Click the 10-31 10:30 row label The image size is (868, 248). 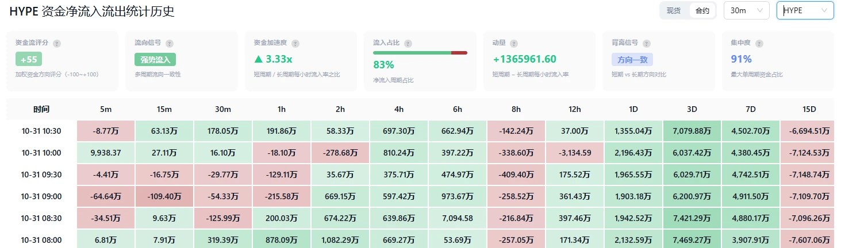pos(41,131)
